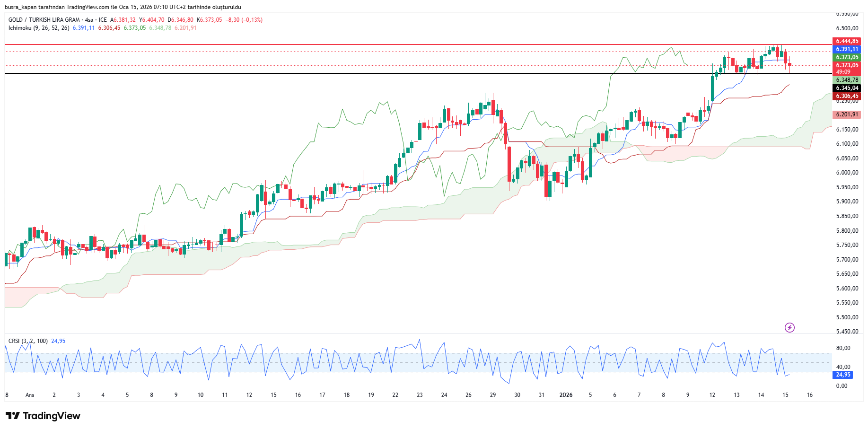The height and width of the screenshot is (430, 868).
Task: Click the 2026 label on the time axis
Action: (x=566, y=395)
